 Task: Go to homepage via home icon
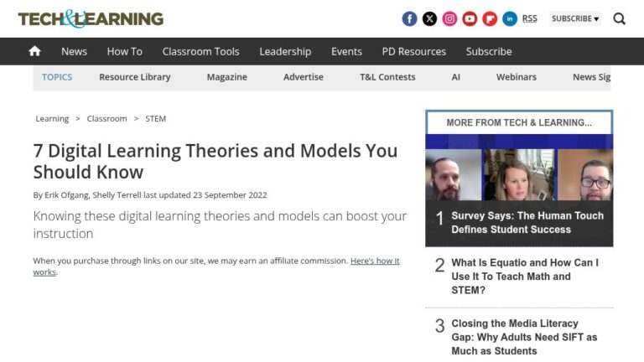(35, 51)
